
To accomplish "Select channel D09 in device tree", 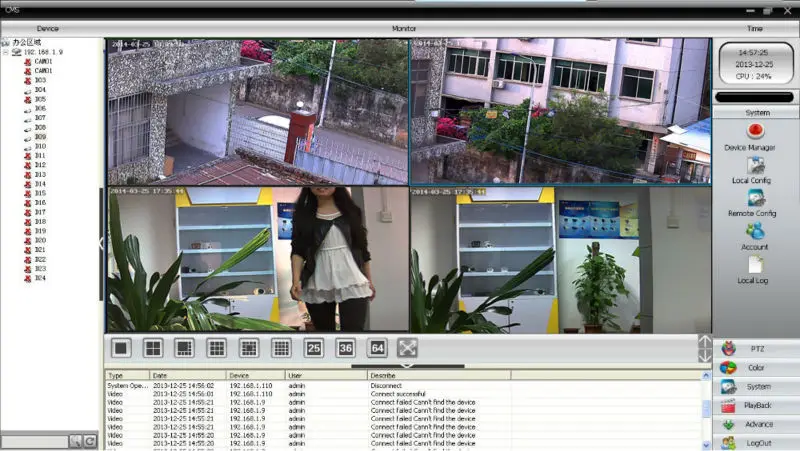I will point(40,137).
